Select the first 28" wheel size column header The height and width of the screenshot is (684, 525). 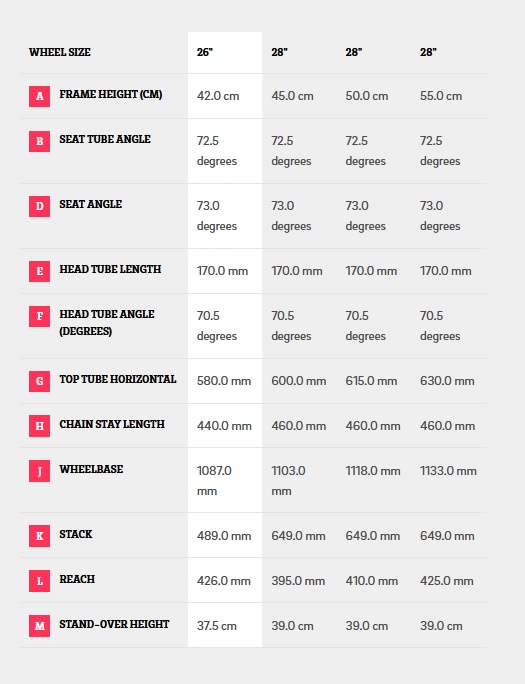(280, 52)
